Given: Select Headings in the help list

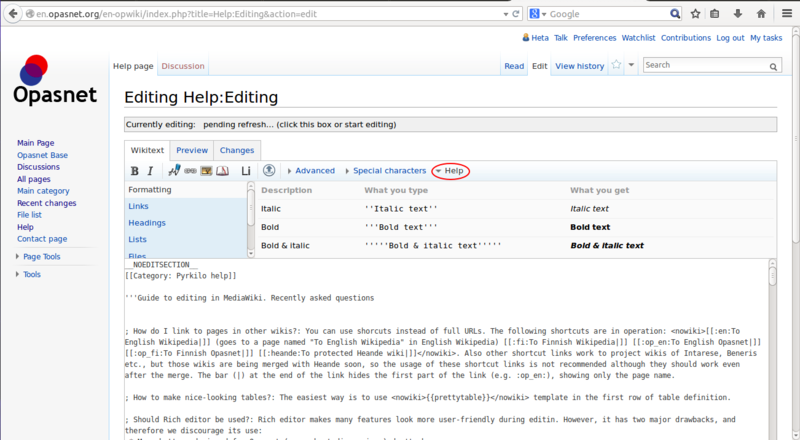Looking at the screenshot, I should coord(146,223).
